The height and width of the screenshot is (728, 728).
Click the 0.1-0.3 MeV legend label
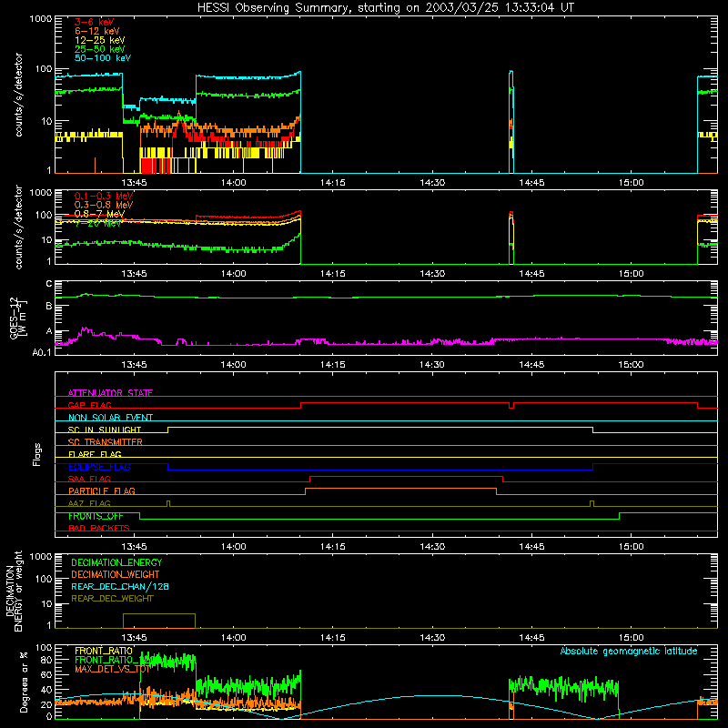coord(104,196)
